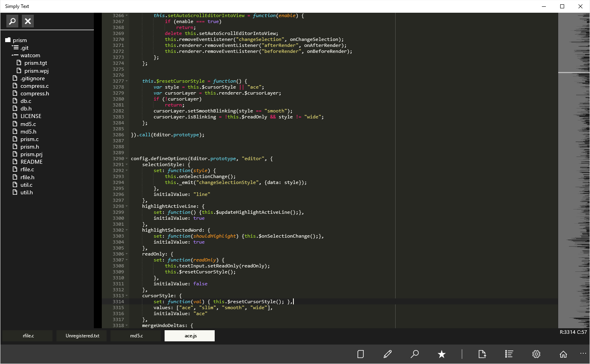Screen dimensions: 590x364
Task: Open the sidebar search icon
Action: pos(12,21)
